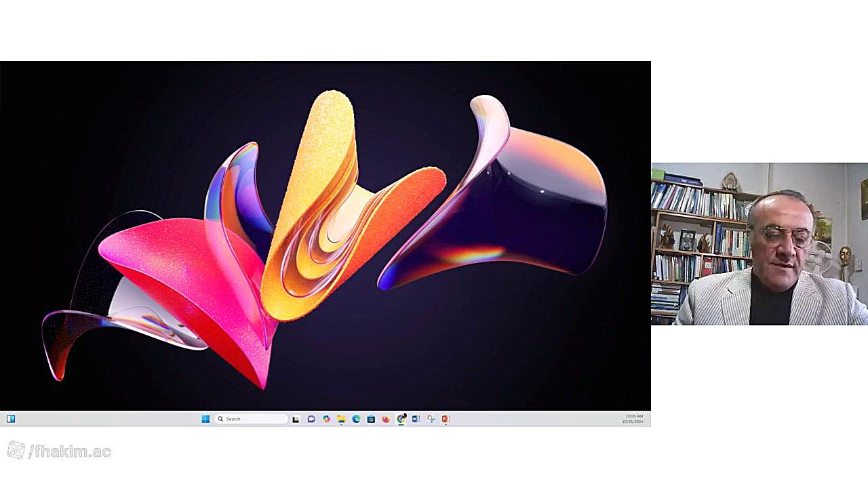Open Microsoft Store from the taskbar
This screenshot has width=868, height=488.
[371, 419]
